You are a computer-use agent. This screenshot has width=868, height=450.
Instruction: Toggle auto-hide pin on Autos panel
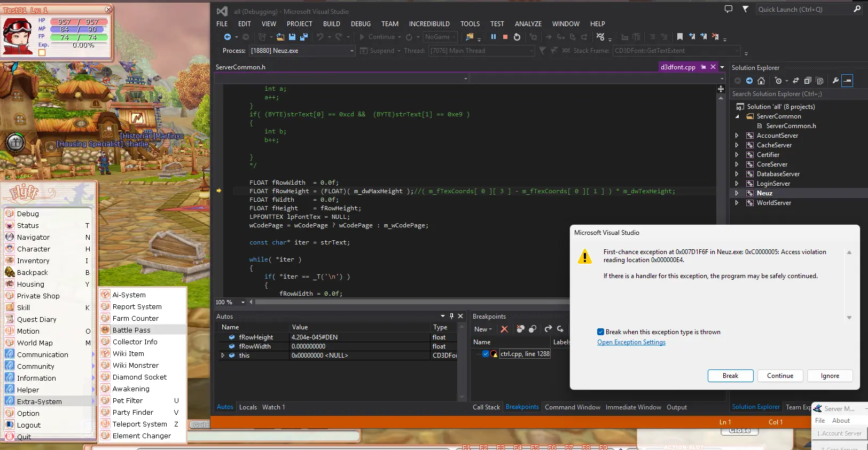[451, 316]
